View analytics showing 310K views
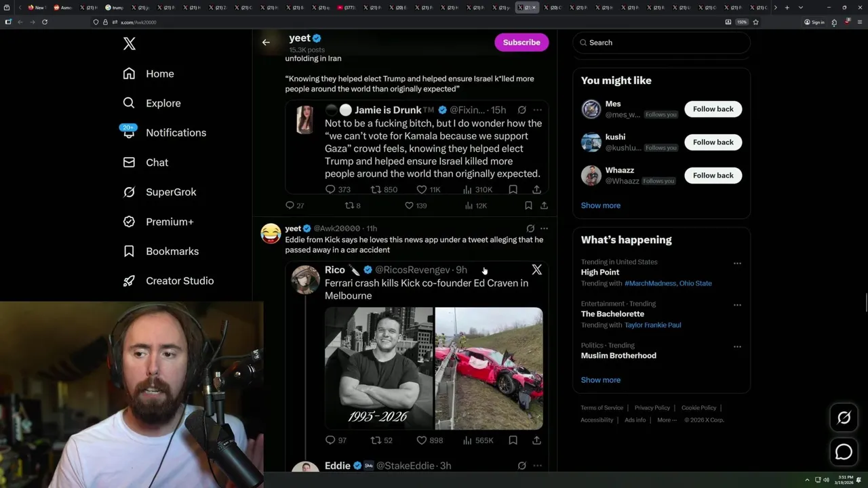 click(477, 190)
